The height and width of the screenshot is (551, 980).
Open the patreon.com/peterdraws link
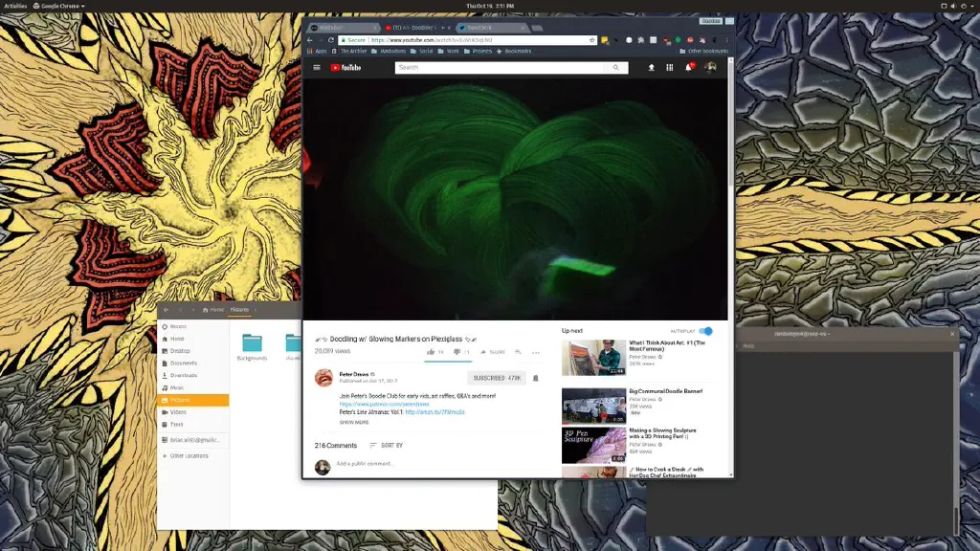click(x=385, y=405)
